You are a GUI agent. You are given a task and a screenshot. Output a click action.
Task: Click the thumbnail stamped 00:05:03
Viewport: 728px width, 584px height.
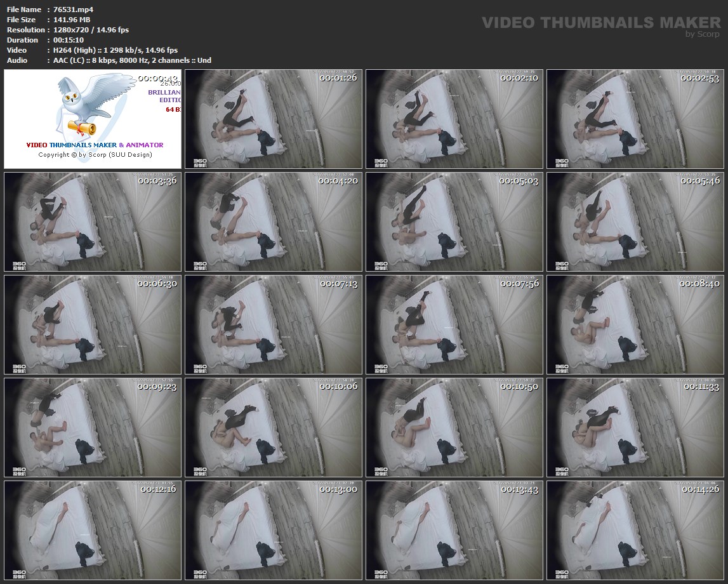coord(454,222)
